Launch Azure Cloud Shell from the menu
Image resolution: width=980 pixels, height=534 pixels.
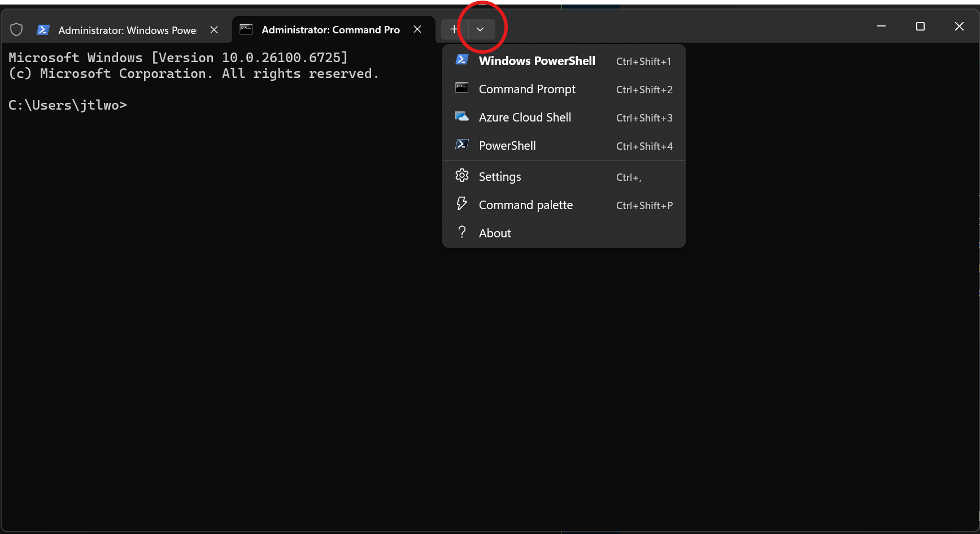[564, 118]
